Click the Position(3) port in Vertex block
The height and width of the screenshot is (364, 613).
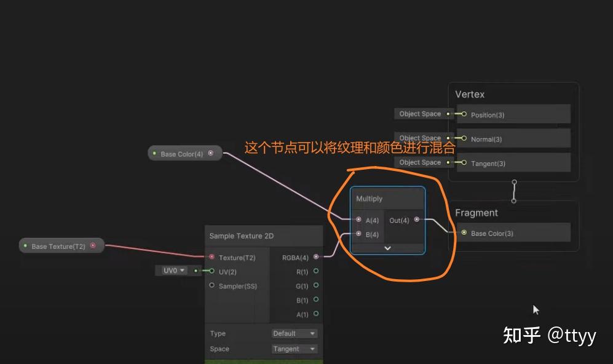click(x=464, y=115)
